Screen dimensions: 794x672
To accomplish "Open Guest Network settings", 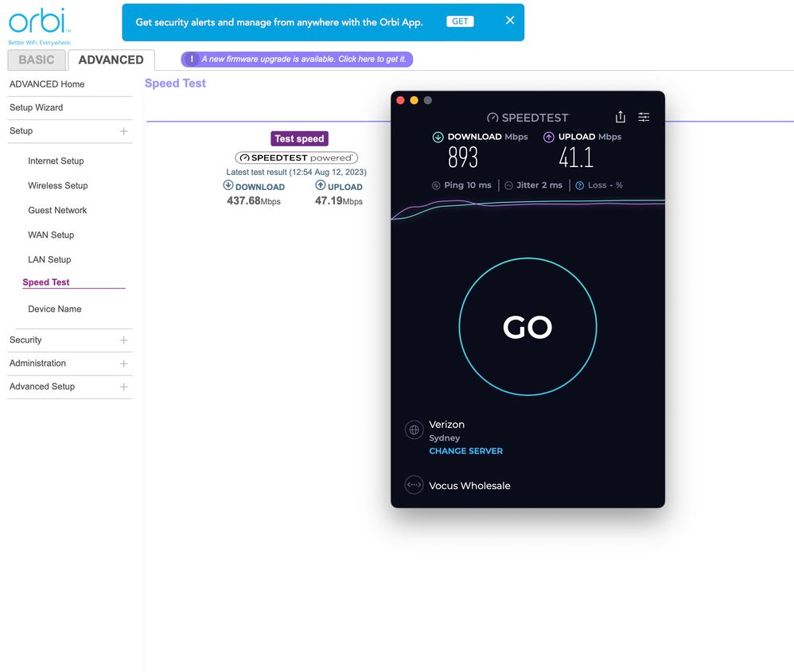I will 57,210.
